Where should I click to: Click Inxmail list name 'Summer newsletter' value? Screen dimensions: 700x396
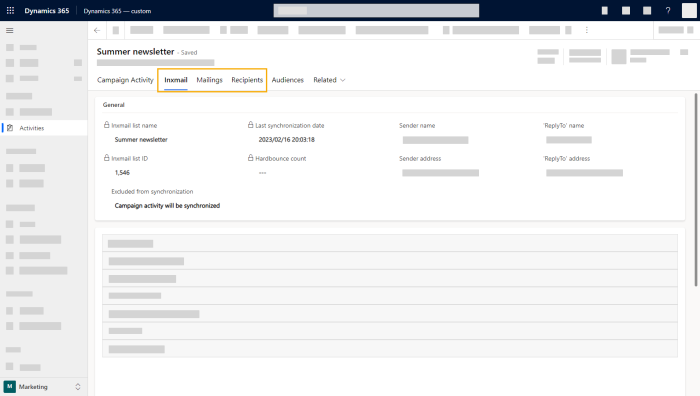[141, 140]
